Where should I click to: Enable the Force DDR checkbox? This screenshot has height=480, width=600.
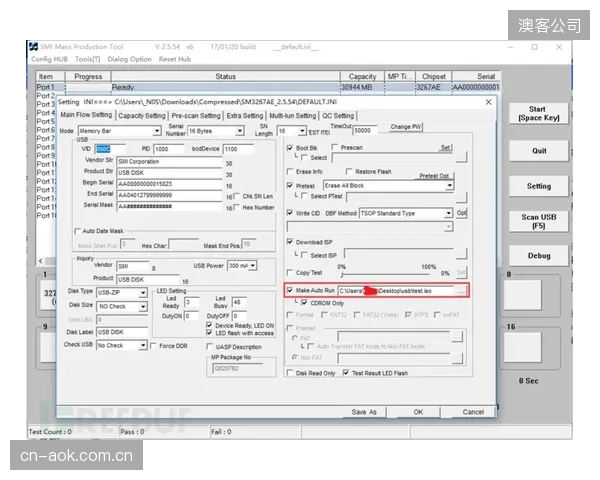153,346
